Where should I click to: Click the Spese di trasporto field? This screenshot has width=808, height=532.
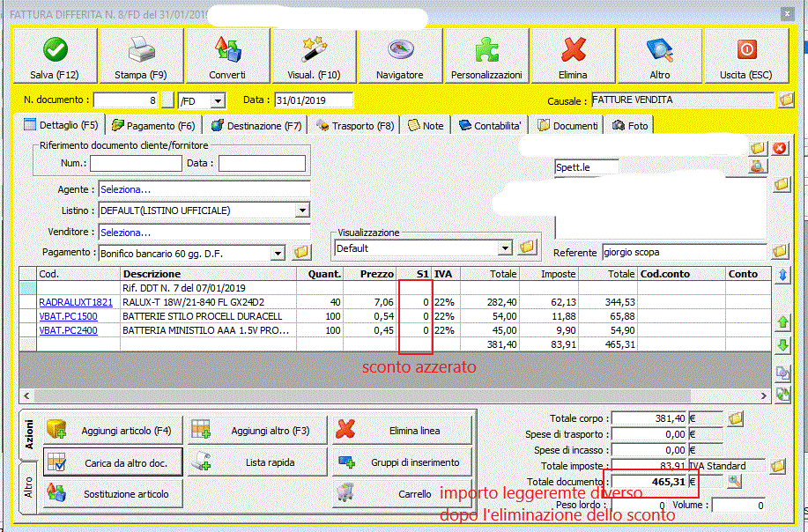(x=649, y=434)
